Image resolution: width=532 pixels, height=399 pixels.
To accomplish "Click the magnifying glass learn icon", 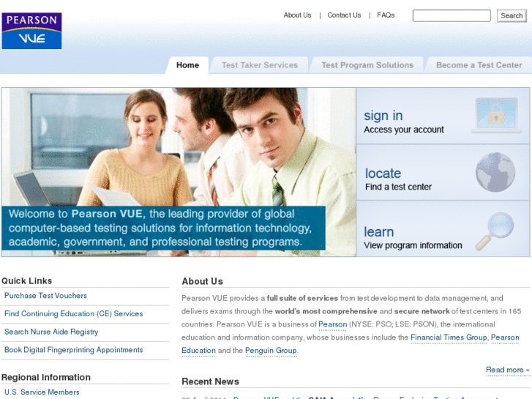I will (x=495, y=231).
